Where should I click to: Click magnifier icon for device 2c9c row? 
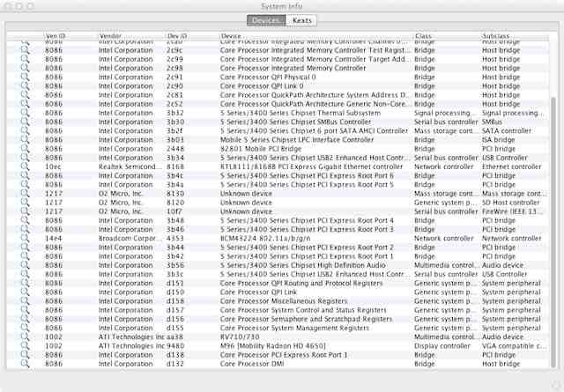pyautogui.click(x=25, y=50)
